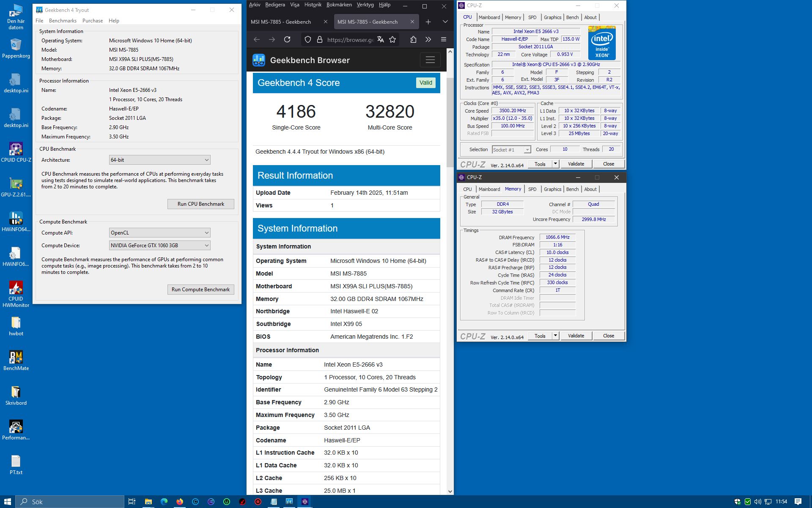Open File Explorer from the taskbar
The height and width of the screenshot is (508, 812).
point(148,502)
